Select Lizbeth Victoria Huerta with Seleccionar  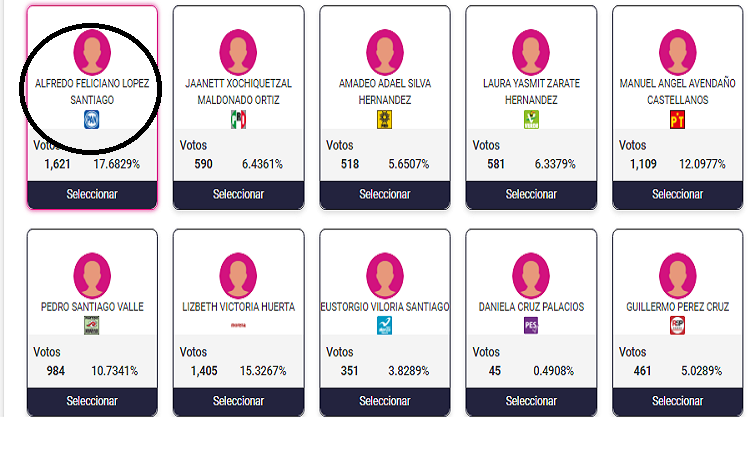(x=238, y=401)
